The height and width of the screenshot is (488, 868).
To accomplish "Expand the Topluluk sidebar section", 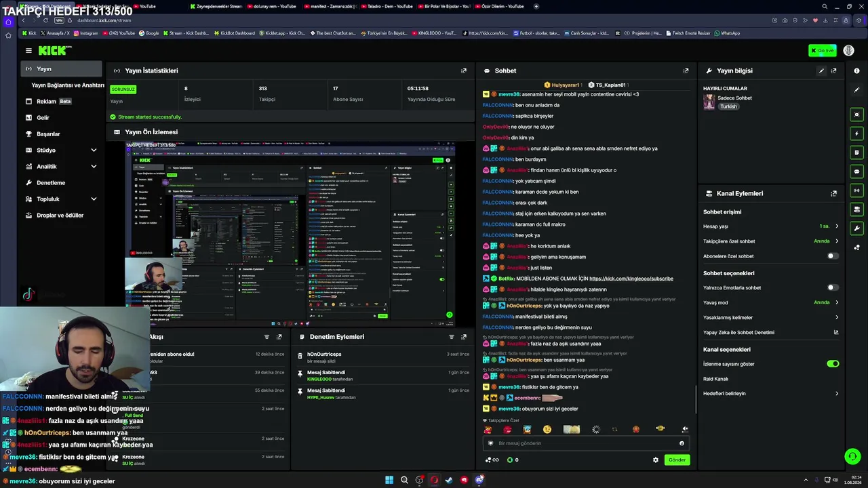I will [94, 199].
